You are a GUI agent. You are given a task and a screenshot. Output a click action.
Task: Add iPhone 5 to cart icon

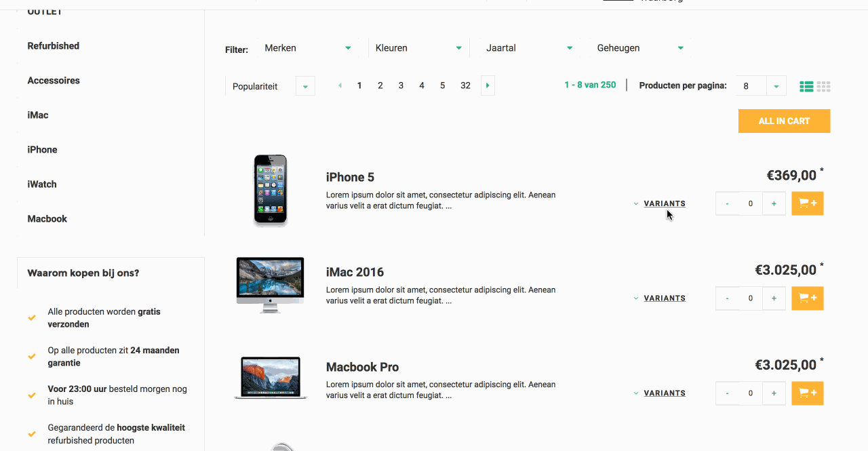[x=808, y=203]
